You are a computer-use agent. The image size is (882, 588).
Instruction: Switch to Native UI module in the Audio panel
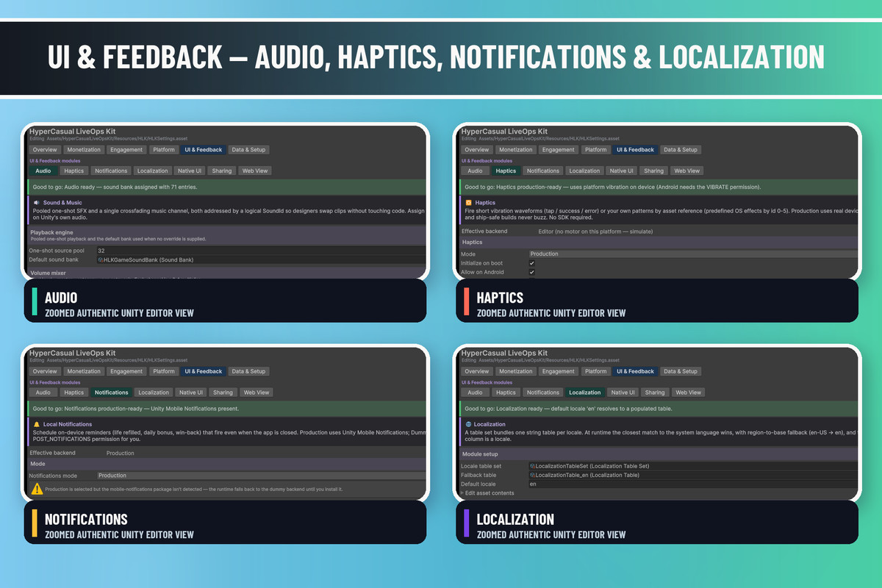pyautogui.click(x=190, y=171)
